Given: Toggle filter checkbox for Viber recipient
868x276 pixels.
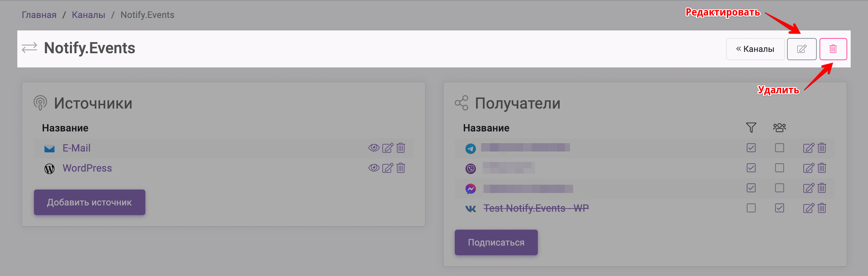Looking at the screenshot, I should [x=751, y=168].
